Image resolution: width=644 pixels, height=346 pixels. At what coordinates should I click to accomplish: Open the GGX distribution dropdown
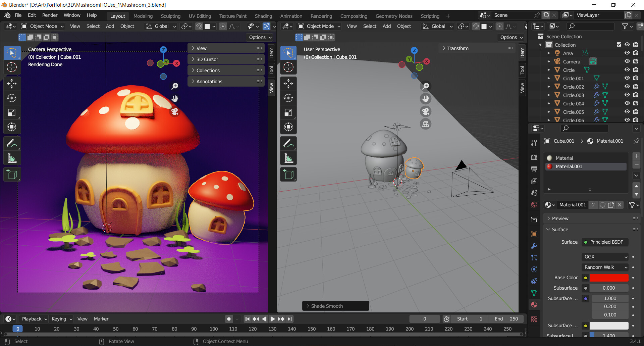point(605,257)
